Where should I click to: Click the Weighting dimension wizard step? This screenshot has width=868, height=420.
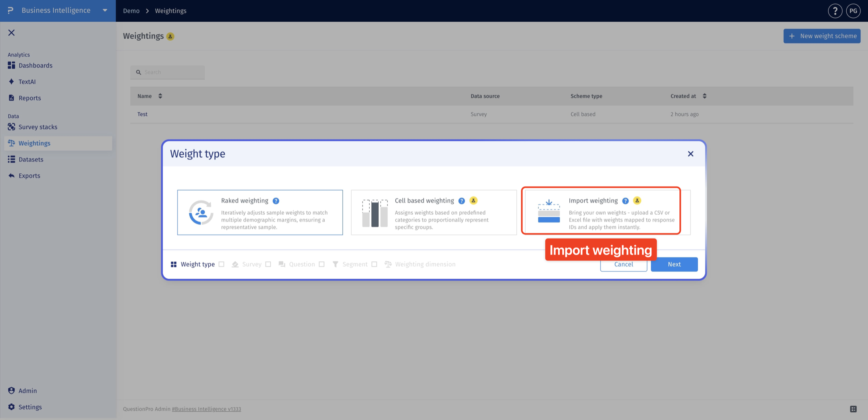420,264
